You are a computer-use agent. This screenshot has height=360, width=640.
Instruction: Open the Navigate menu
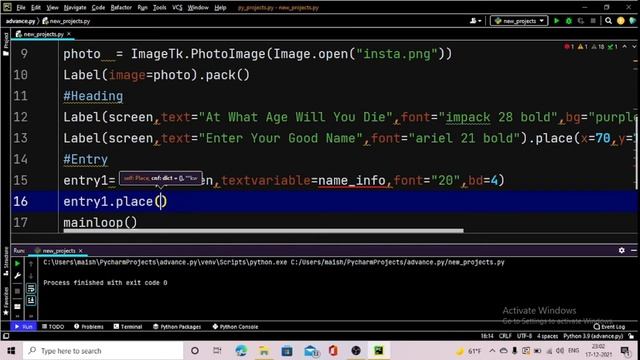tap(75, 7)
